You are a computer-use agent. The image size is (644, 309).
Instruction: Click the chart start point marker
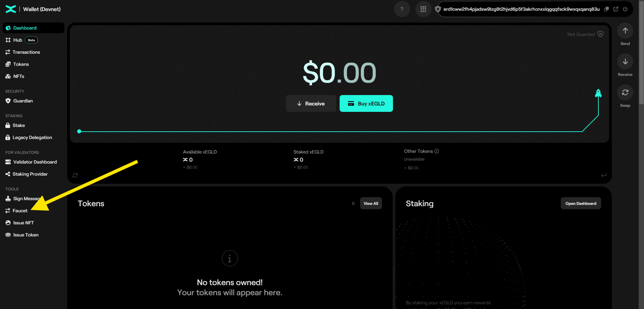[79, 131]
